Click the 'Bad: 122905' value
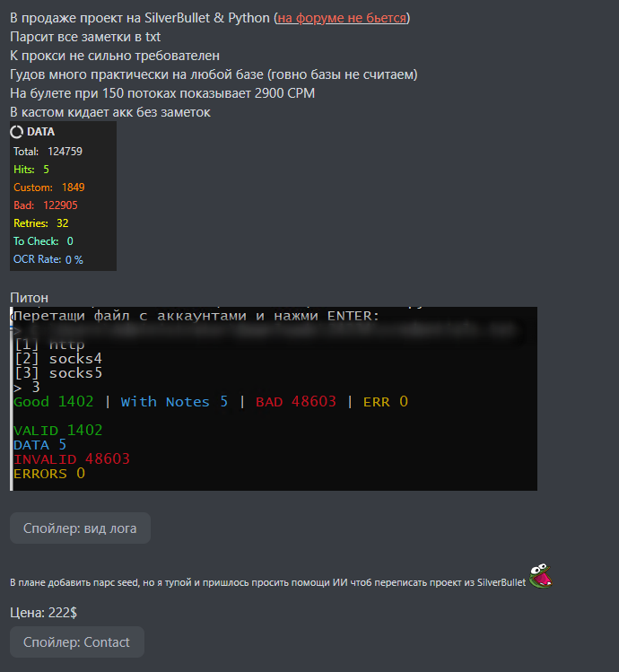This screenshot has height=672, width=619. [46, 205]
